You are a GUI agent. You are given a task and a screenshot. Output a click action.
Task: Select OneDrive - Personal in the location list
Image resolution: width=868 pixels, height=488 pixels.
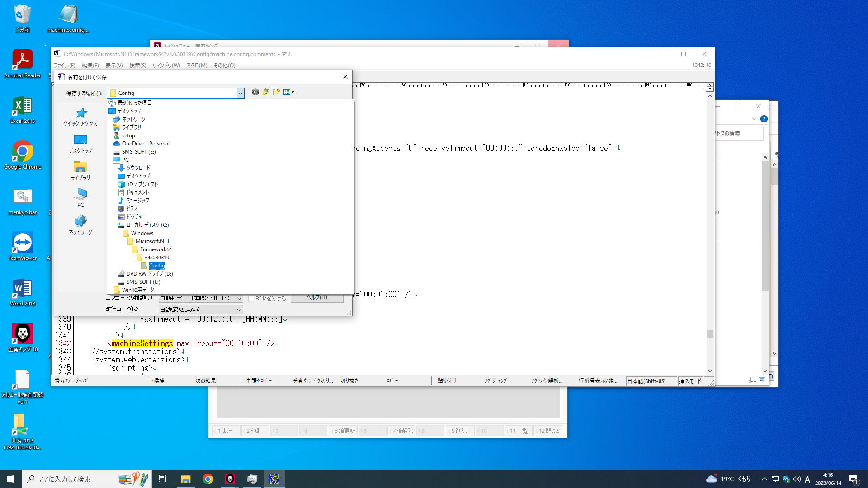146,144
